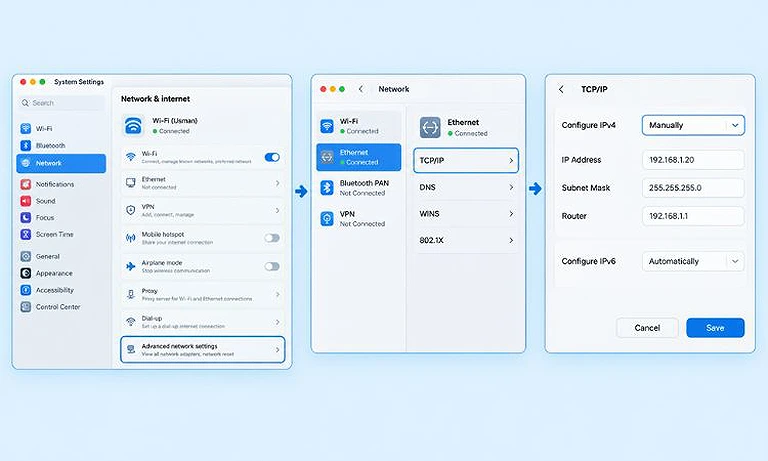Click the Network & internet heading text
Image resolution: width=768 pixels, height=461 pixels.
coord(155,98)
